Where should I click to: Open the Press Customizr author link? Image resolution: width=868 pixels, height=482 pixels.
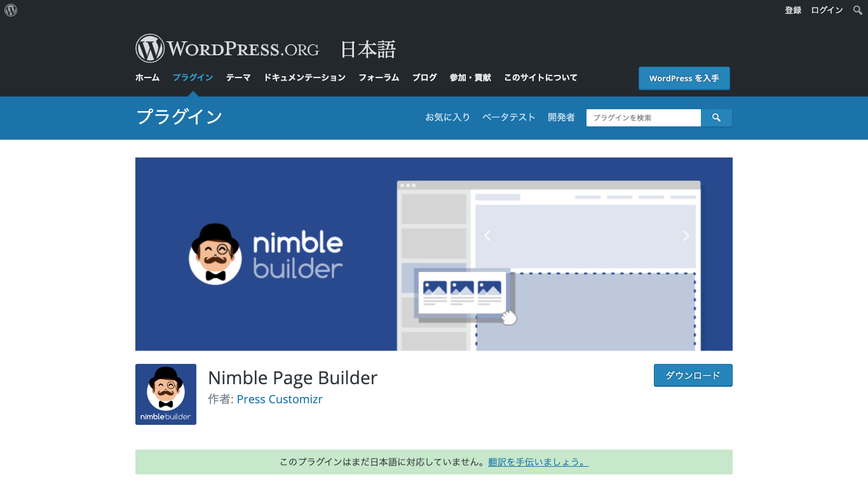click(x=280, y=399)
